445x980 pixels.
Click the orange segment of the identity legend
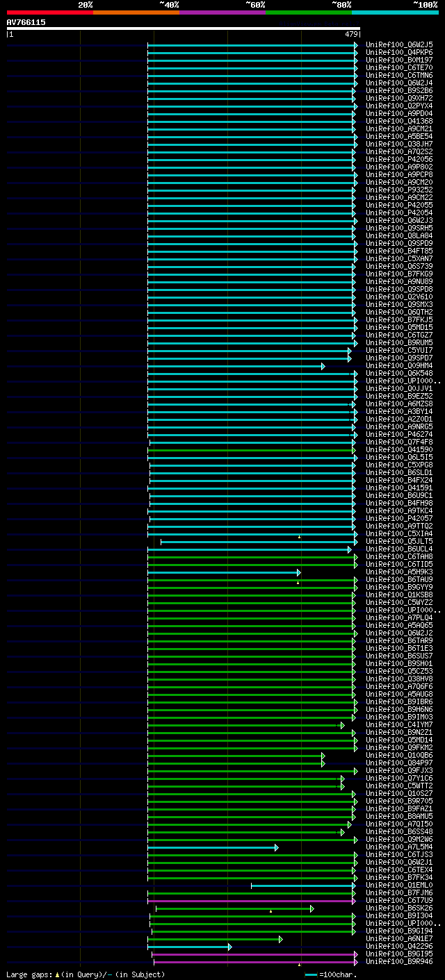coord(136,13)
